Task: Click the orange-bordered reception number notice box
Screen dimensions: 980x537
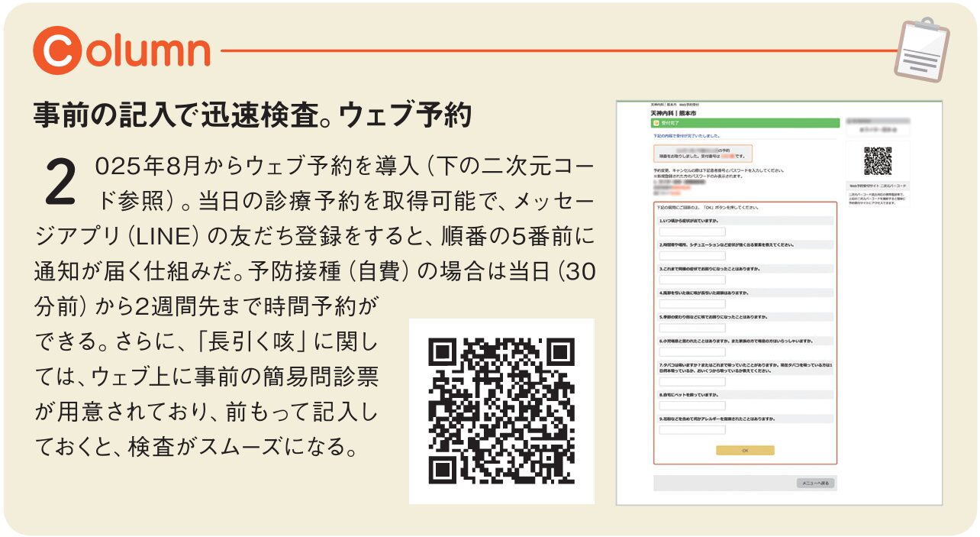Action: tap(702, 154)
